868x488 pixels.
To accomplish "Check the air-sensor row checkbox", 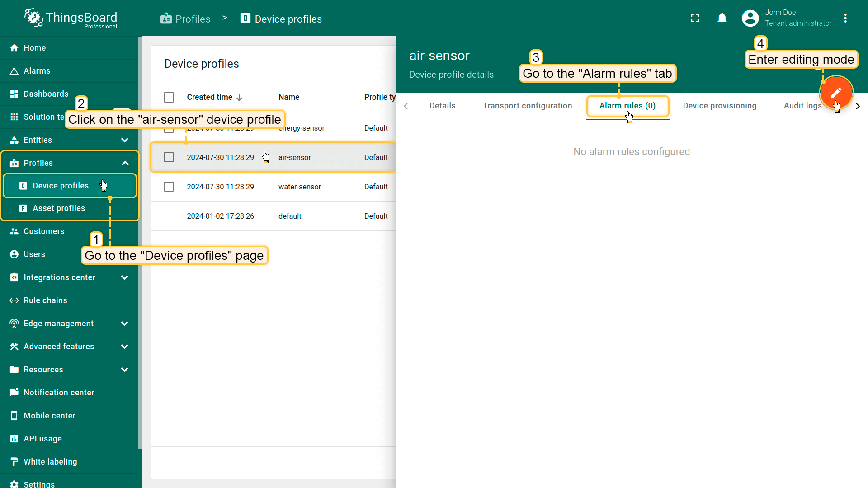I will (x=169, y=157).
